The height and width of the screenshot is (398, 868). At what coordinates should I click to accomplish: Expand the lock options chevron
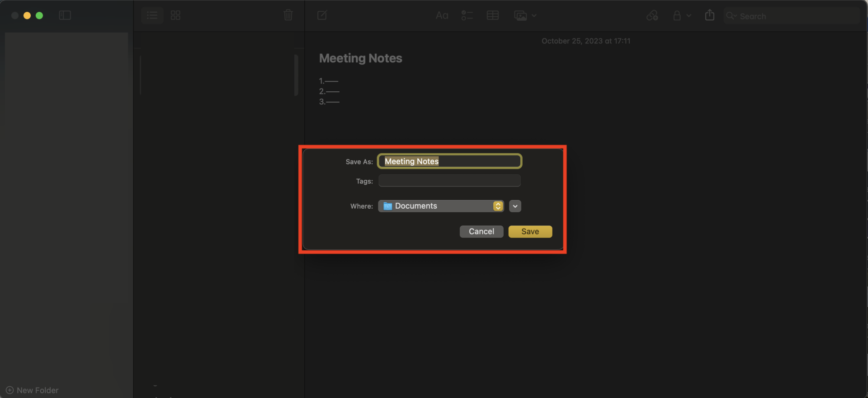click(689, 15)
